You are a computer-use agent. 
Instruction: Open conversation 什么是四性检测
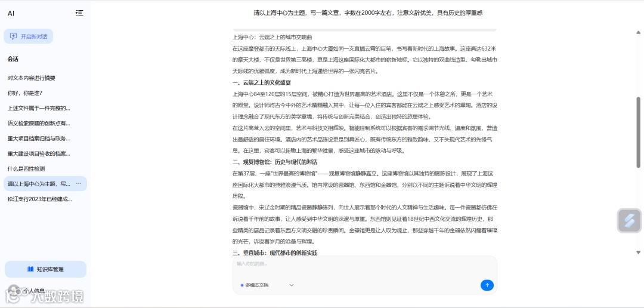click(x=26, y=169)
